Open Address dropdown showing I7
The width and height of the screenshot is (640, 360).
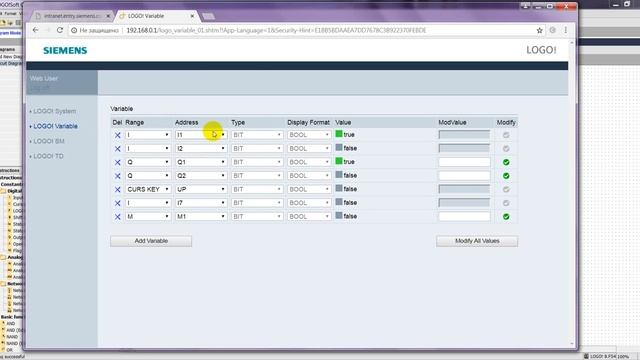(201, 203)
